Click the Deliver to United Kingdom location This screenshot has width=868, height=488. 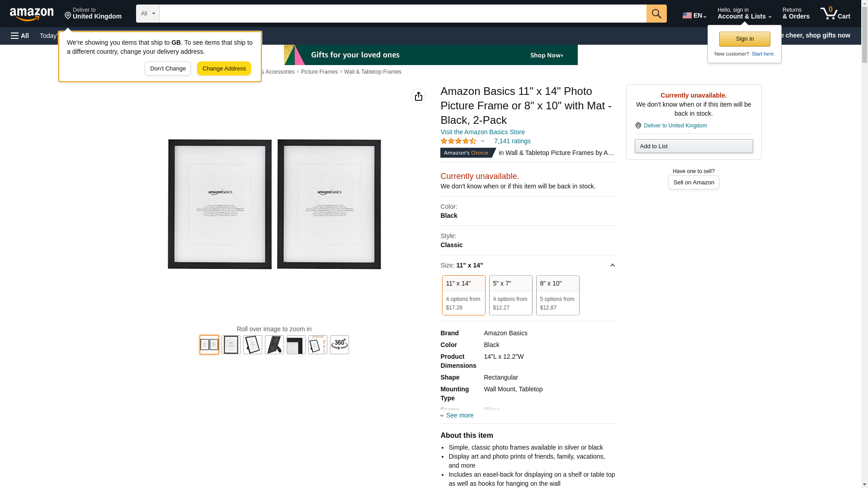point(93,14)
